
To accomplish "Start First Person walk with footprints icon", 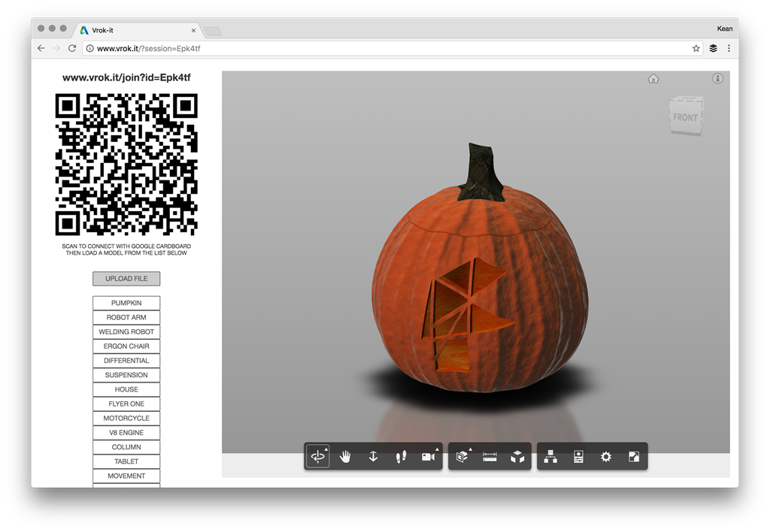I will (401, 457).
